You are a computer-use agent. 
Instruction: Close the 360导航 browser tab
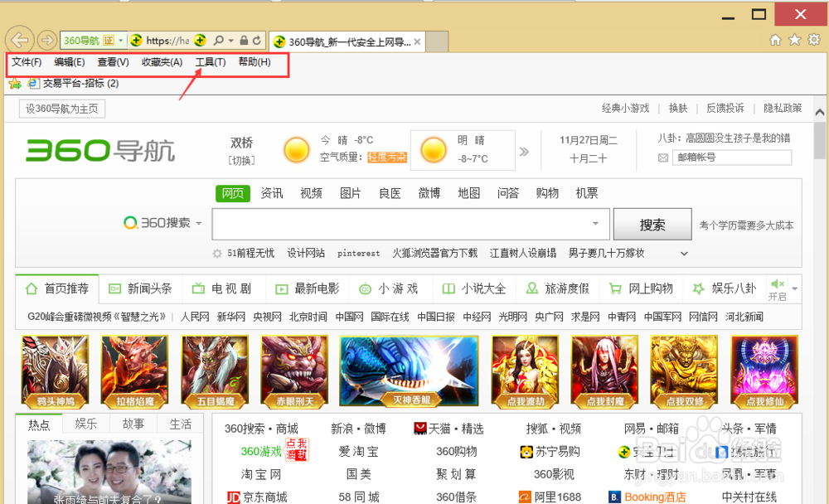[417, 41]
